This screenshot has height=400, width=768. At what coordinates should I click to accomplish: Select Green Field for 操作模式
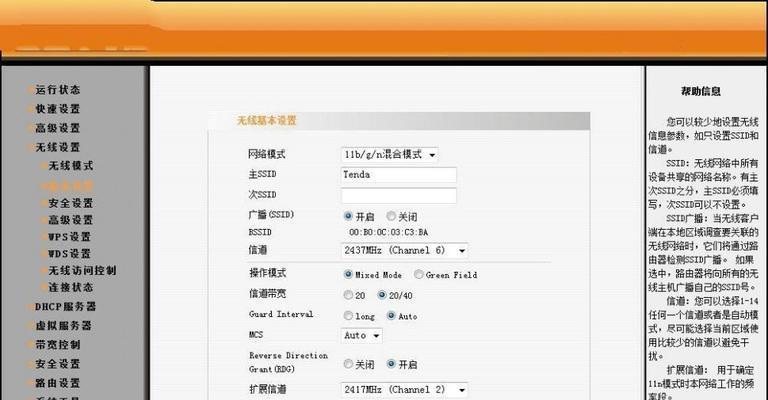pyautogui.click(x=418, y=274)
